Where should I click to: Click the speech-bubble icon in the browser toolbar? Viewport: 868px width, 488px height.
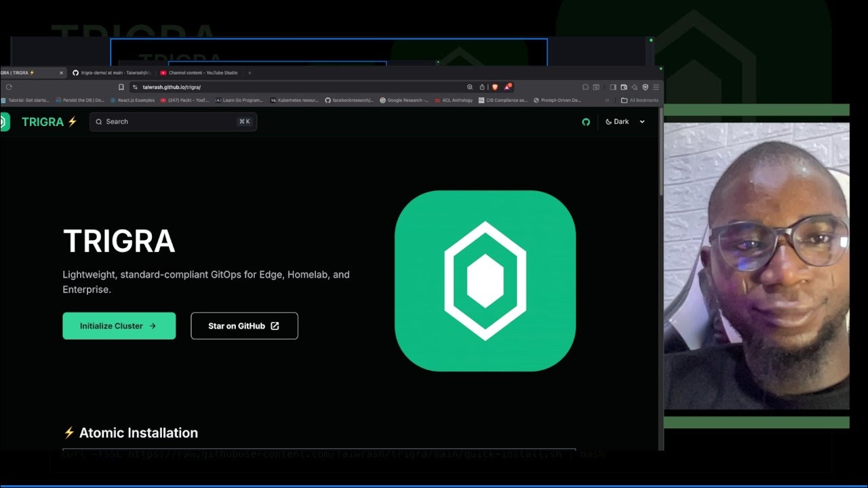click(585, 87)
